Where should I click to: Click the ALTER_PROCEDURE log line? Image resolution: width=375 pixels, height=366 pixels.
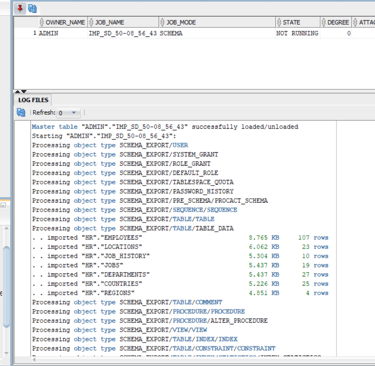click(x=150, y=321)
